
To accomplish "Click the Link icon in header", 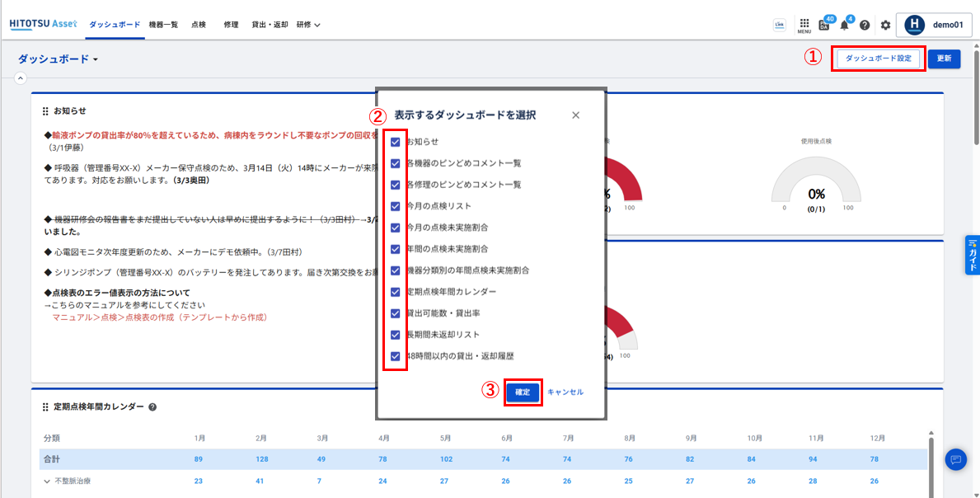I will coord(779,25).
